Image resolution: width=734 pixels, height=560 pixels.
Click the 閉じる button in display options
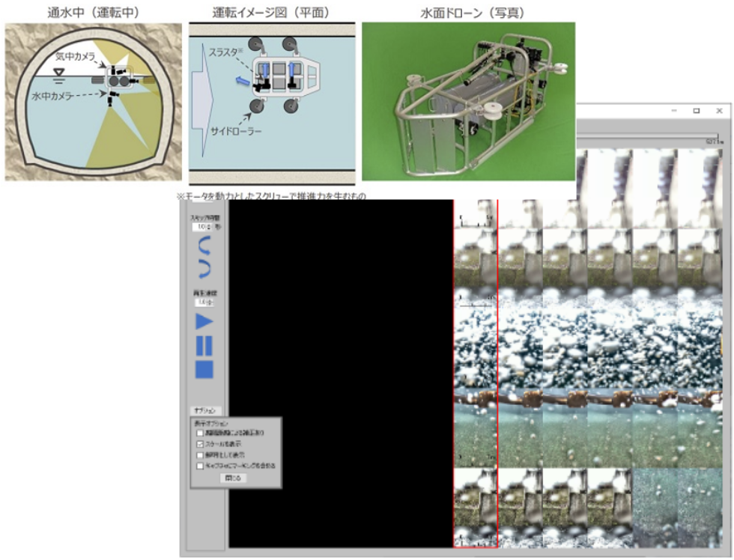pyautogui.click(x=234, y=478)
